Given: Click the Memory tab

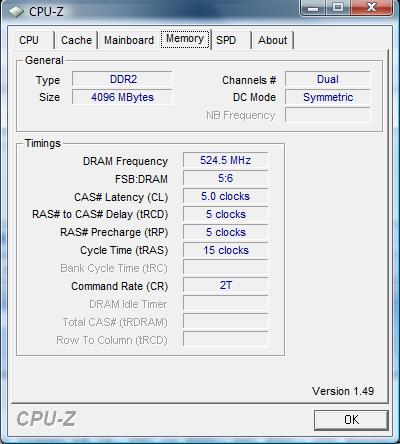Looking at the screenshot, I should [185, 39].
